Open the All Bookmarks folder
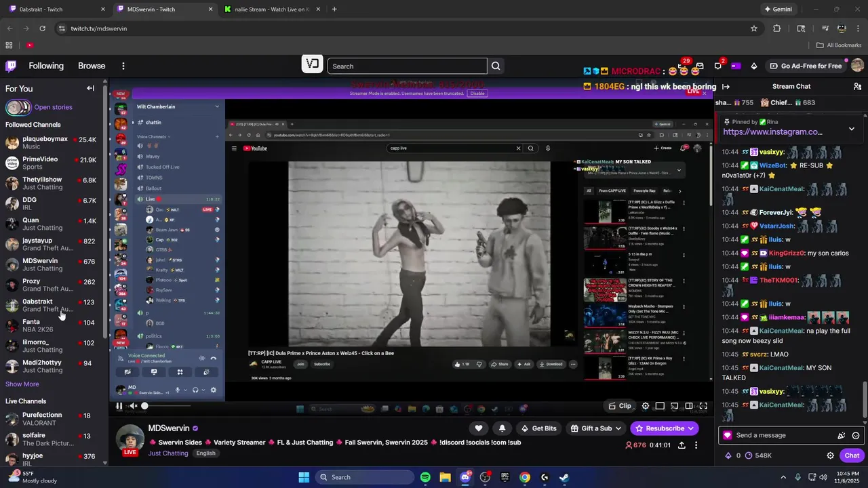Image resolution: width=868 pixels, height=488 pixels. (839, 45)
